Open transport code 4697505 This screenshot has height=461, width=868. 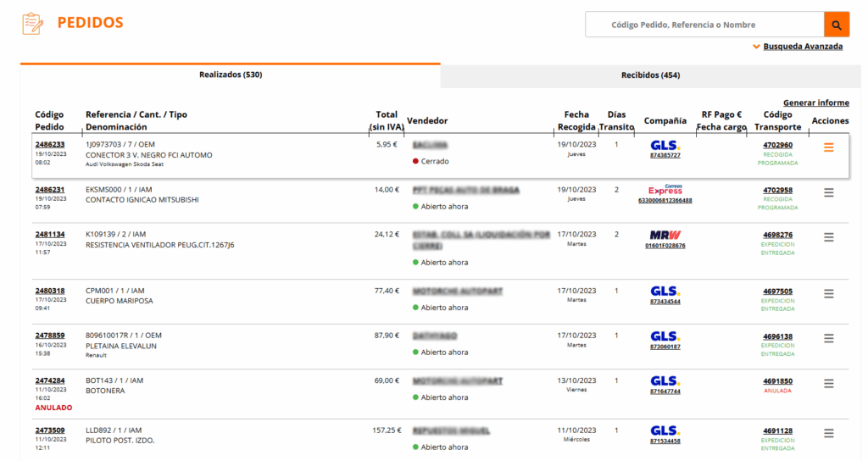(x=778, y=292)
